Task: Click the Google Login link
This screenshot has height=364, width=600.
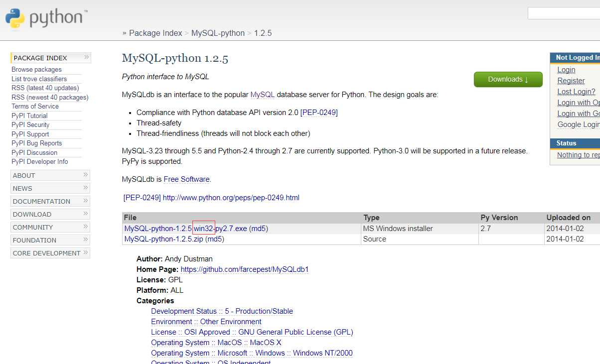Action: 579,124
